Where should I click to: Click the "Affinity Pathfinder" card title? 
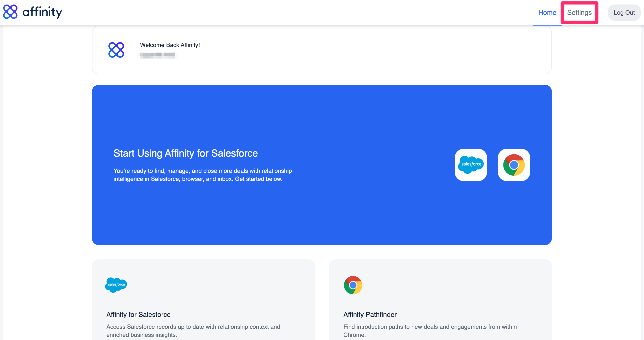[370, 315]
